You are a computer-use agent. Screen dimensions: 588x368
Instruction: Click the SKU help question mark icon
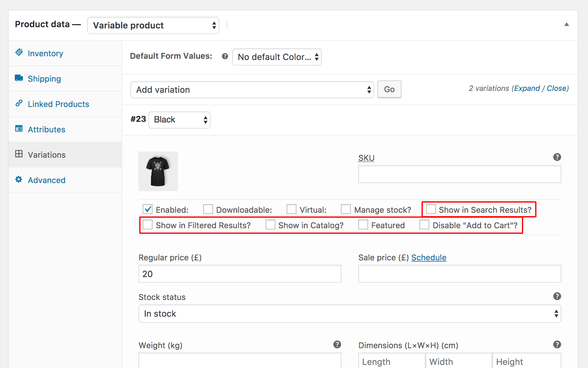click(x=557, y=157)
